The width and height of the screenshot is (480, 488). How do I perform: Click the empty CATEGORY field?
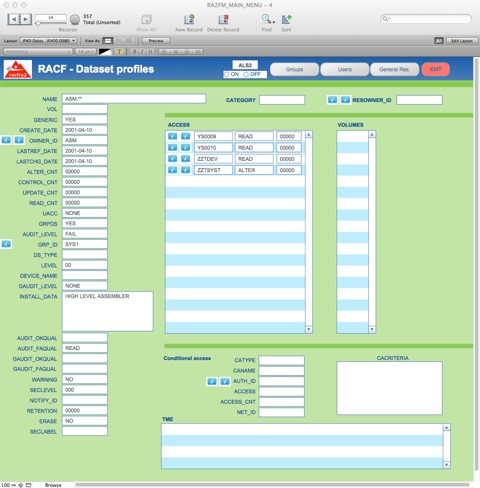point(282,100)
